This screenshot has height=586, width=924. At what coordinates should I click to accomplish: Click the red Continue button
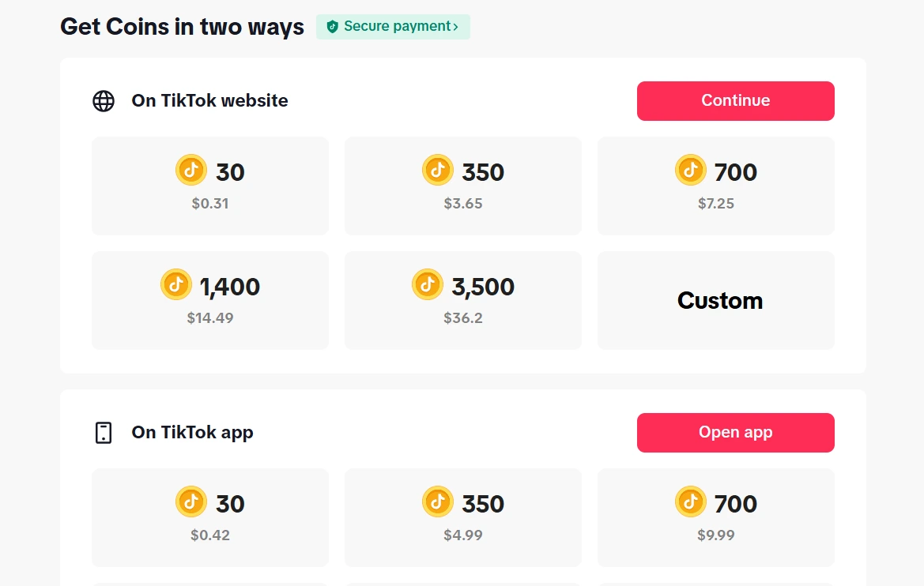pyautogui.click(x=735, y=101)
